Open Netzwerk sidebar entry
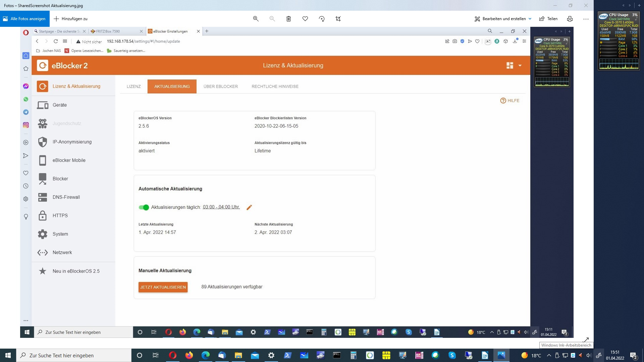This screenshot has height=362, width=644. click(73, 252)
